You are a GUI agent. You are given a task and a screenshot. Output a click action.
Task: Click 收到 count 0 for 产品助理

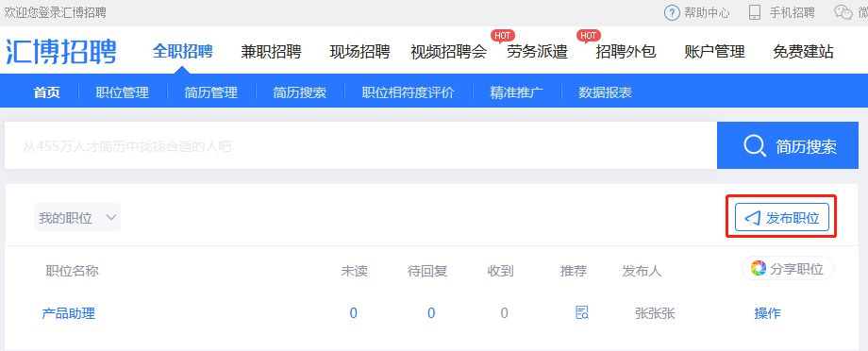coord(505,313)
